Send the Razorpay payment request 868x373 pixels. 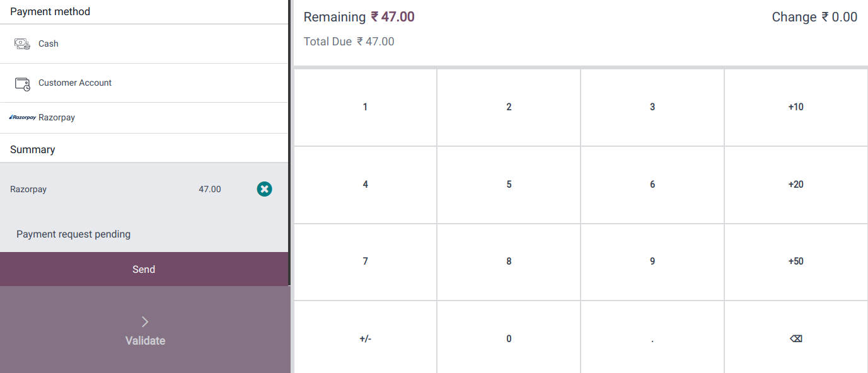(144, 269)
